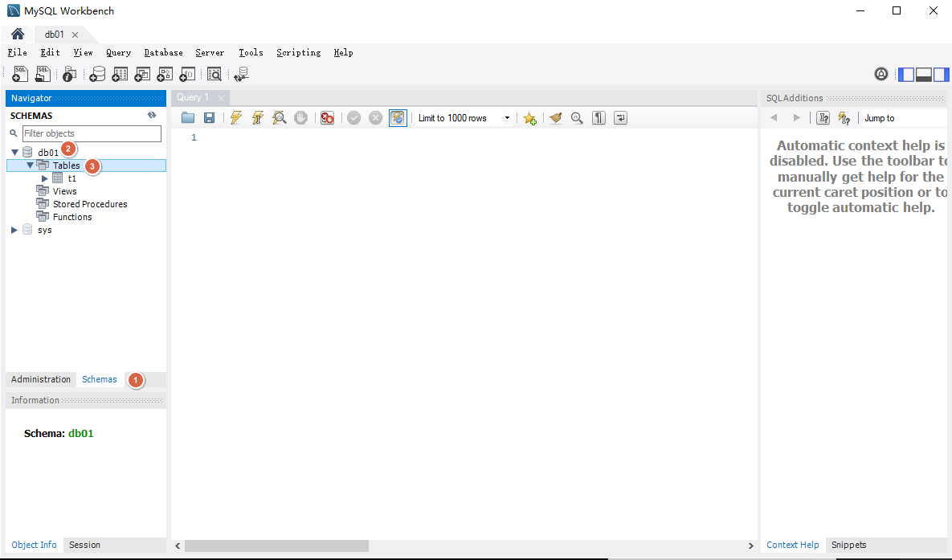Create a new stored procedure icon
The height and width of the screenshot is (560, 952).
pyautogui.click(x=165, y=74)
